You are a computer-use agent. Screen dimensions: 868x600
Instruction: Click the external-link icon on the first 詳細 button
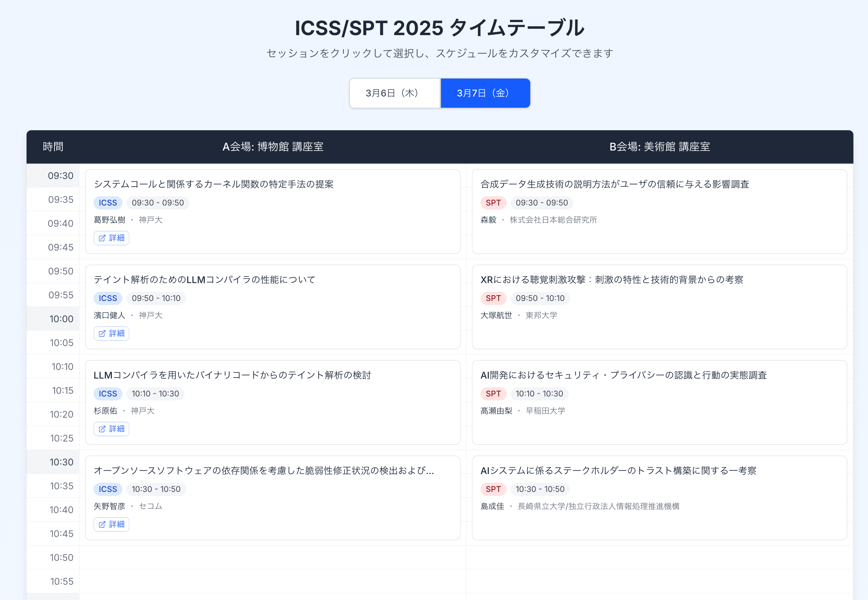point(102,238)
